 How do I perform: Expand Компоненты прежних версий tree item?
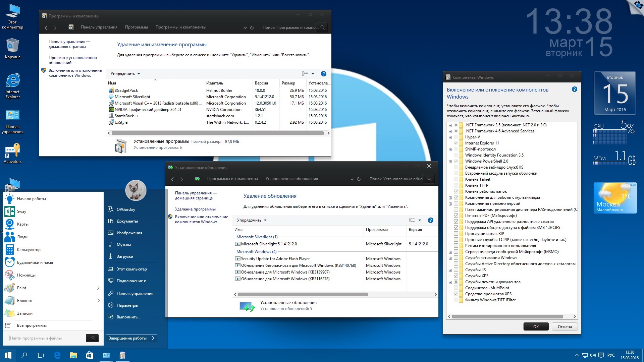450,203
